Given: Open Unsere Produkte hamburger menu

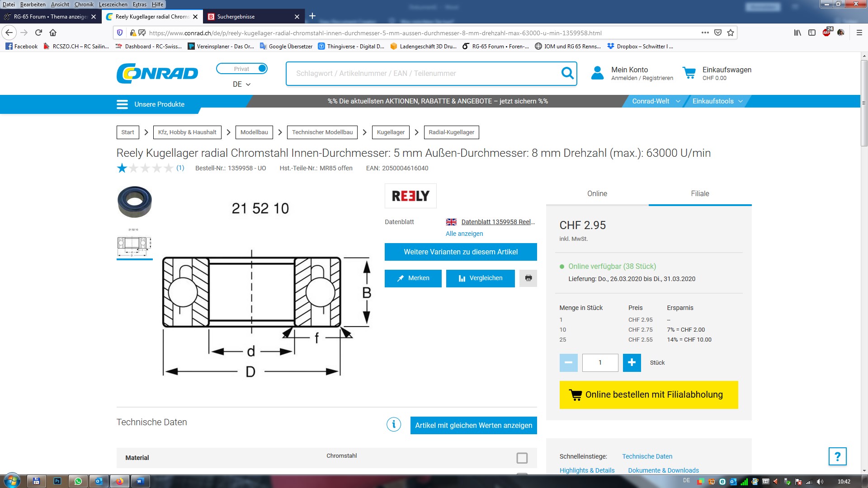Looking at the screenshot, I should [x=122, y=104].
